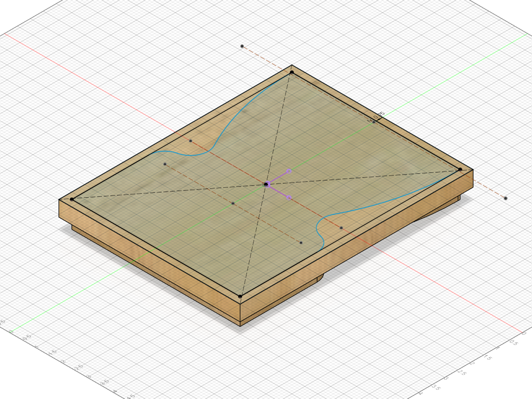Pick the isolated point beyond the model's right corner
Screen dimensions: 532x399
coord(506,198)
